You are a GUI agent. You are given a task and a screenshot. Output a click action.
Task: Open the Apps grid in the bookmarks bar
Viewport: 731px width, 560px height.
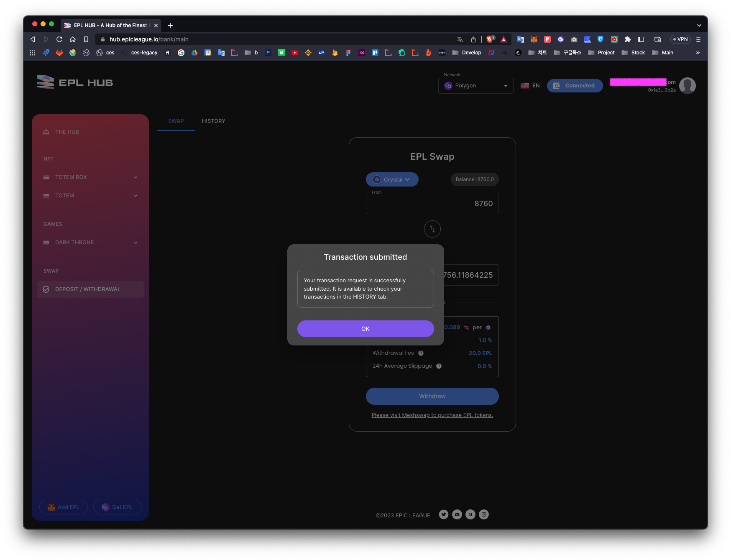coord(33,53)
